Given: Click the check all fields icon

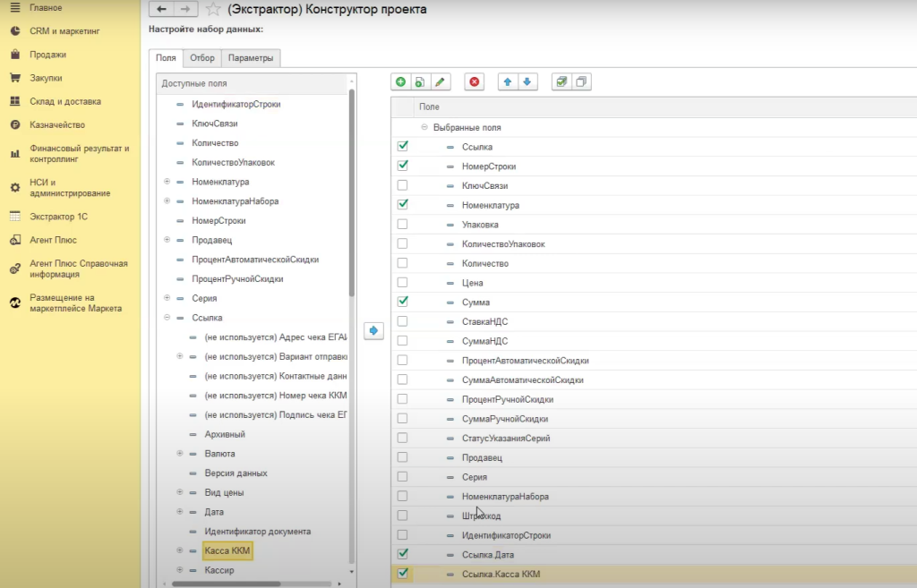Looking at the screenshot, I should coord(561,81).
